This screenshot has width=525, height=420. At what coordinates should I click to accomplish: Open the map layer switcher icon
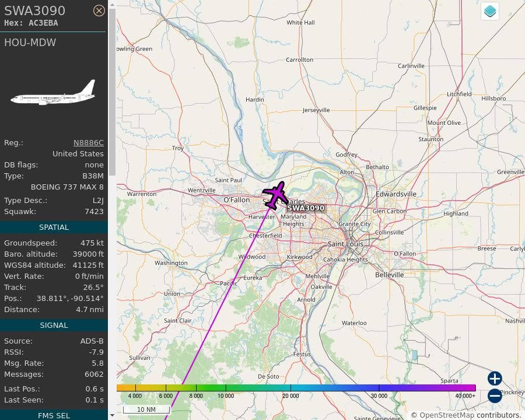(489, 10)
